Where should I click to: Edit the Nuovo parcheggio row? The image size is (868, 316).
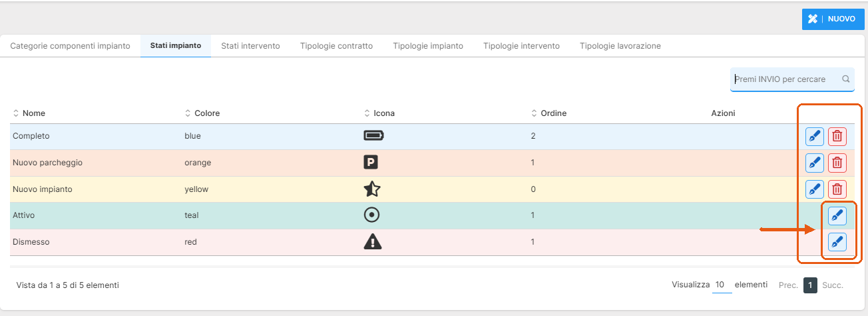click(815, 163)
